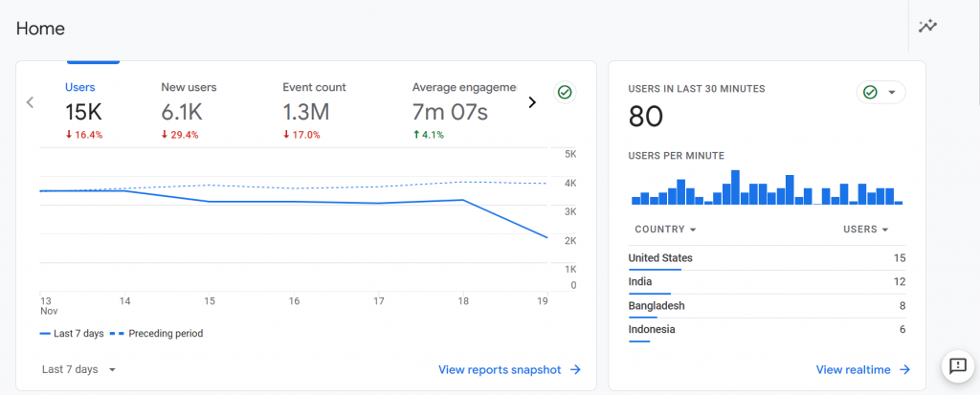The image size is (980, 395).
Task: Open the Last 7 days date dropdown
Action: click(79, 369)
